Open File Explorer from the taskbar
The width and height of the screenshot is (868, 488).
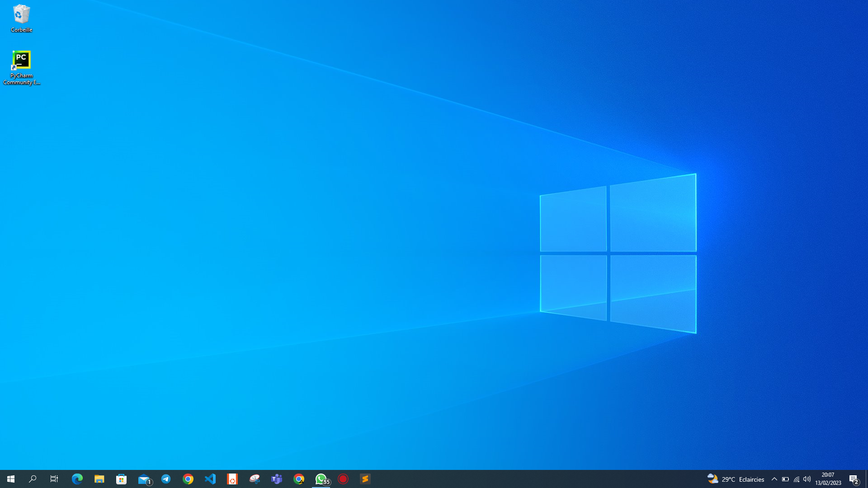[x=99, y=479]
